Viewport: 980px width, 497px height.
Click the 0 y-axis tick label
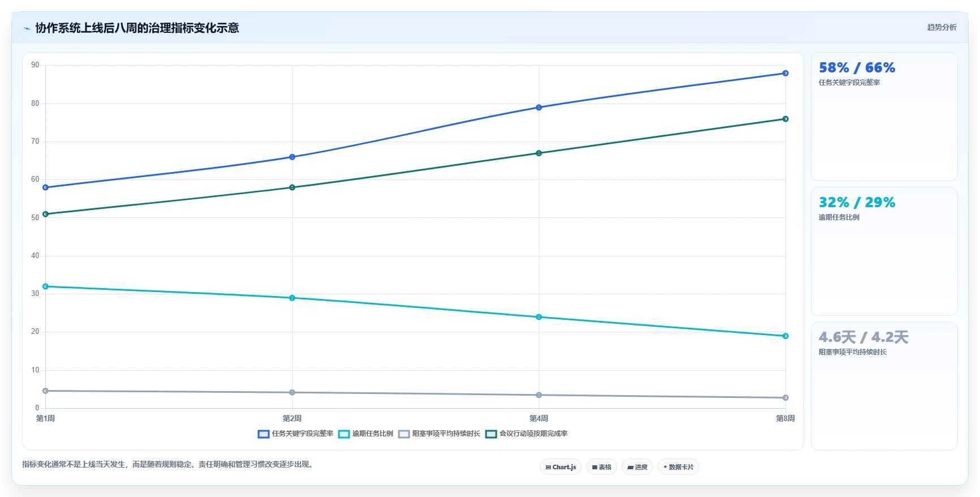37,408
